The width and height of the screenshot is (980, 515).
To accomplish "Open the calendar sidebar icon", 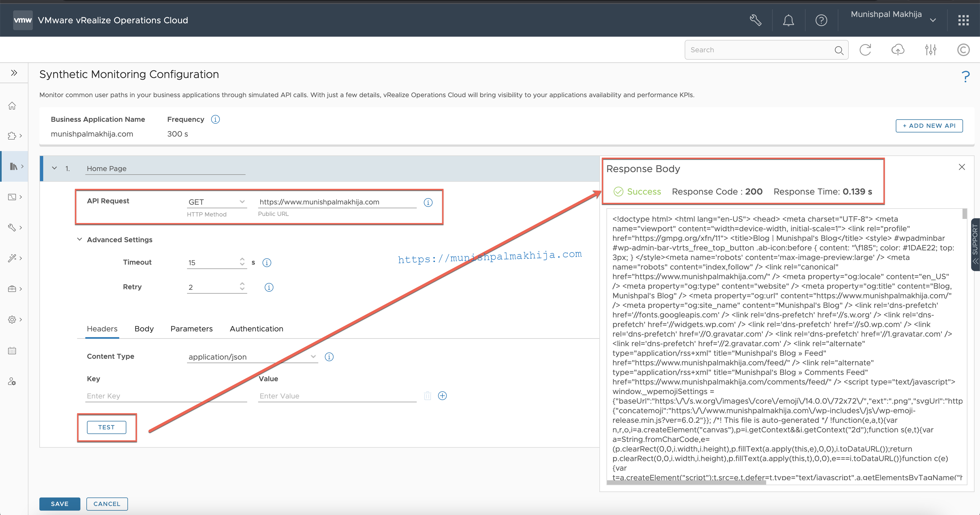I will click(12, 351).
